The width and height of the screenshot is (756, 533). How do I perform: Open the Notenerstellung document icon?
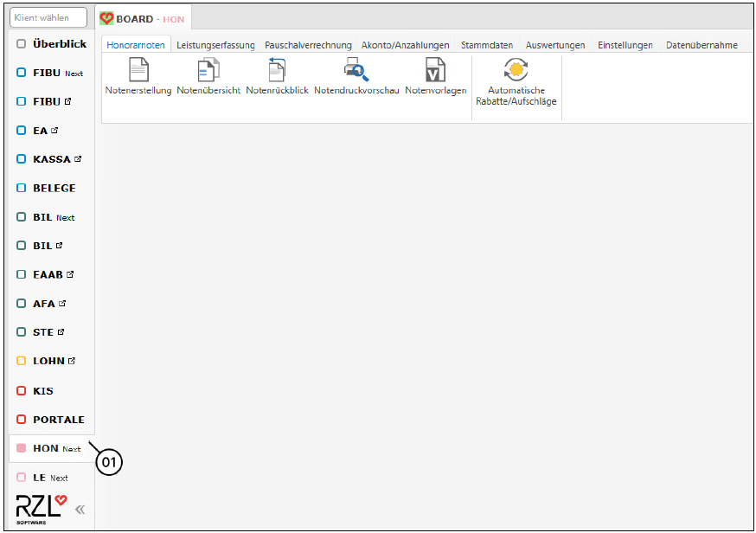pos(138,71)
